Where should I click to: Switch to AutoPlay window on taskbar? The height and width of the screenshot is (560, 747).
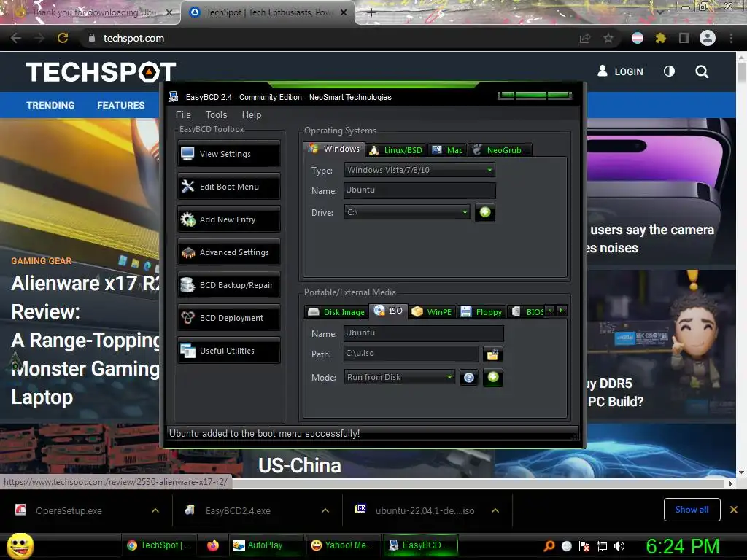click(266, 545)
